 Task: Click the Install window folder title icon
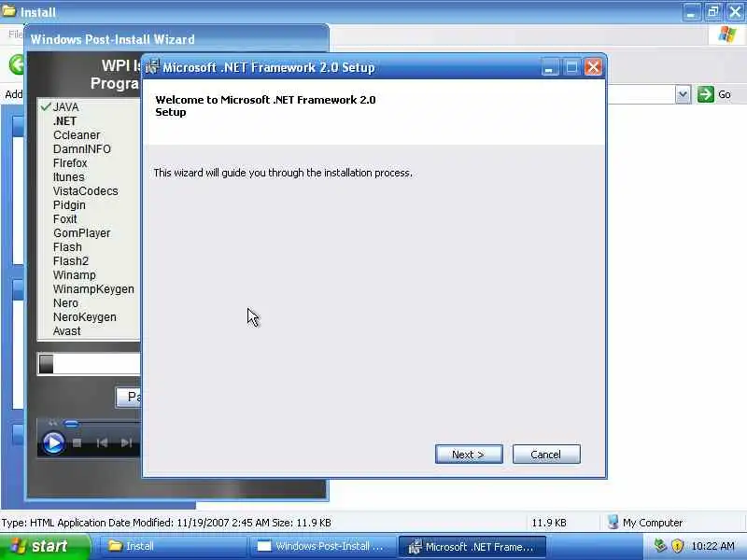(x=9, y=10)
